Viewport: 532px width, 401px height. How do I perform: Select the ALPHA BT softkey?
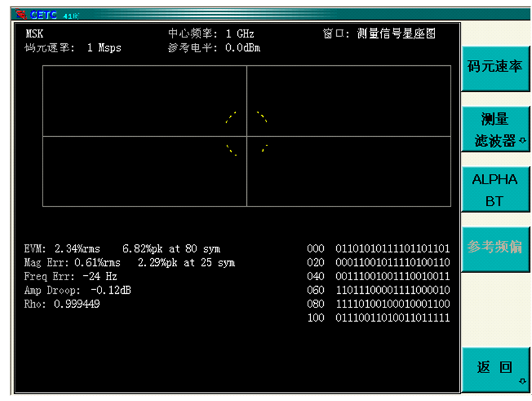496,187
